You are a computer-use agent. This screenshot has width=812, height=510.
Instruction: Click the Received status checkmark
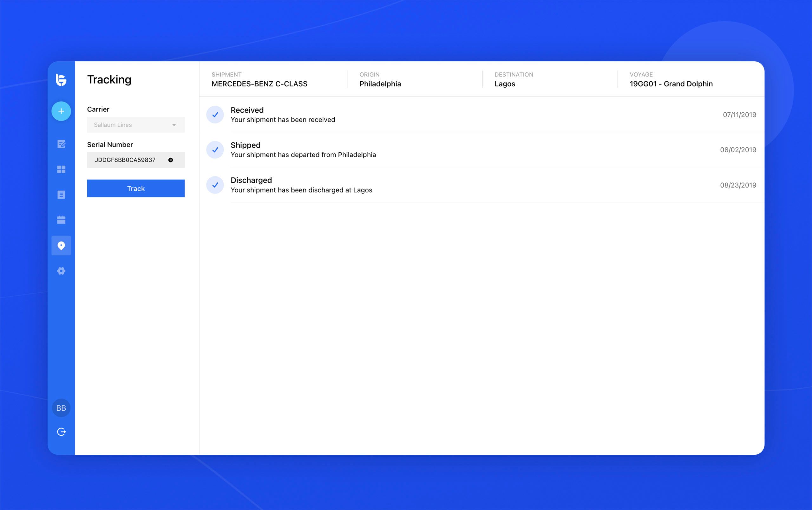[215, 115]
